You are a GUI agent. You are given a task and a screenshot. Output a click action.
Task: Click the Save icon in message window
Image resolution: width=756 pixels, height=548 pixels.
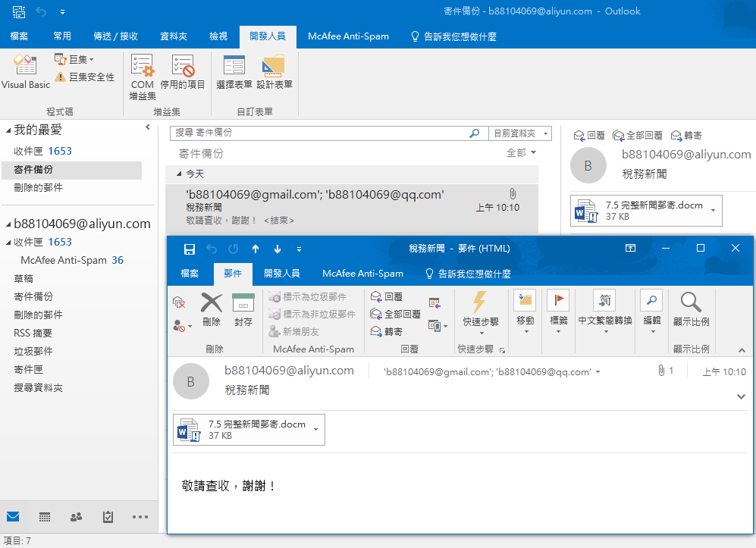point(190,249)
